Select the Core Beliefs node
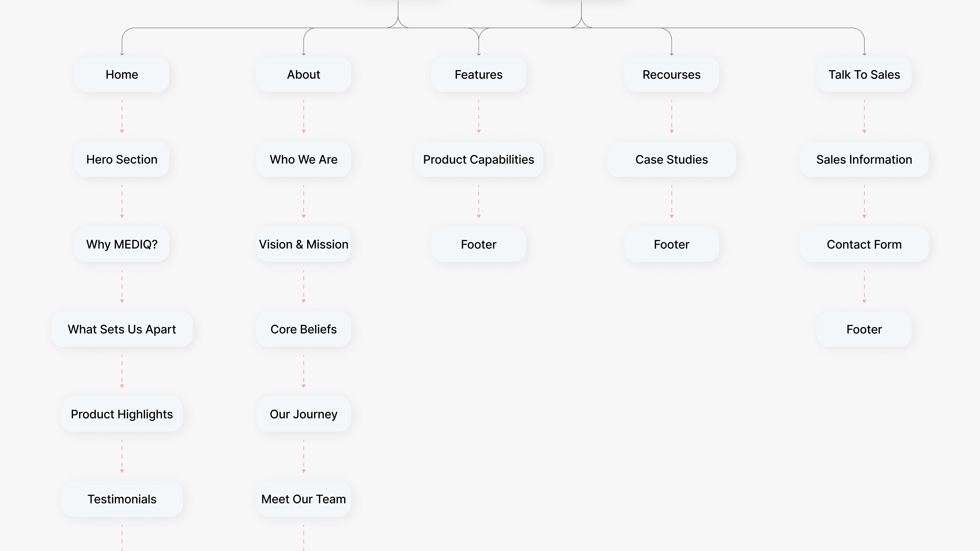Image resolution: width=980 pixels, height=551 pixels. pyautogui.click(x=303, y=329)
